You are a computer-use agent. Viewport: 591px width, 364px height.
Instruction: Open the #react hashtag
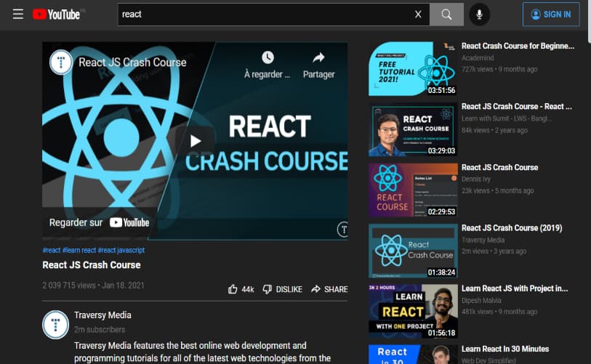[x=52, y=250]
